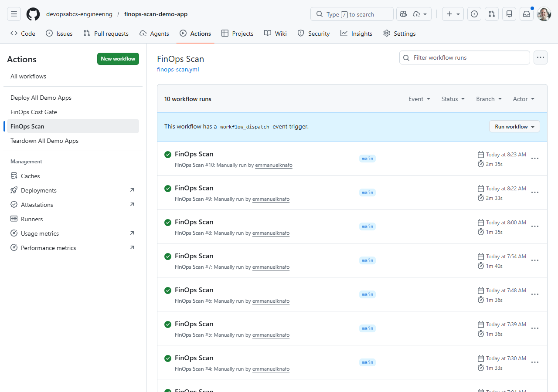
Task: Select Caches in the Management sidebar
Action: [x=31, y=176]
